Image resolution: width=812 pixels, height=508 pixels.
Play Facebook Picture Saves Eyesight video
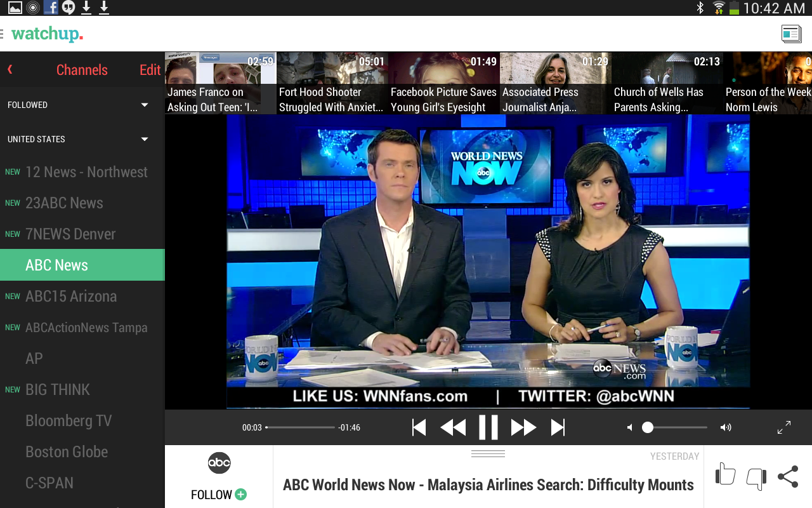click(443, 83)
